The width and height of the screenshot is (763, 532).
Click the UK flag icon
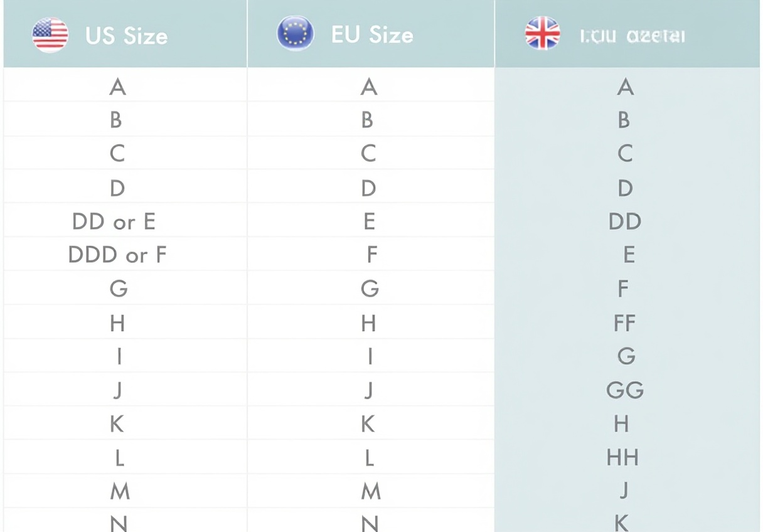point(542,35)
